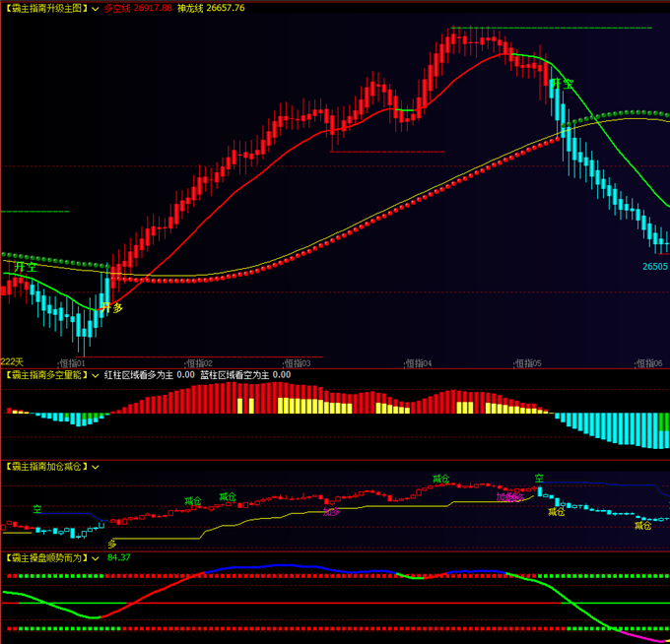
Task: Select the 多空线 26917.88 legend label
Action: tap(138, 8)
